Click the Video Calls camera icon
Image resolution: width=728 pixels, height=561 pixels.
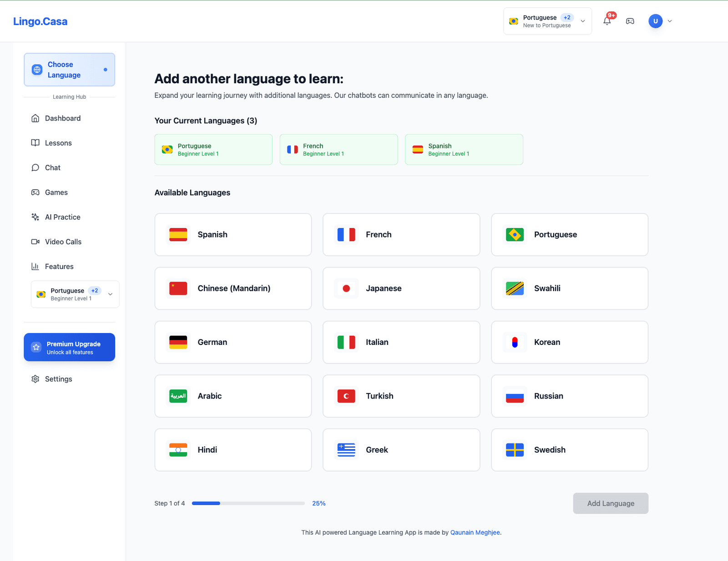[x=35, y=242]
